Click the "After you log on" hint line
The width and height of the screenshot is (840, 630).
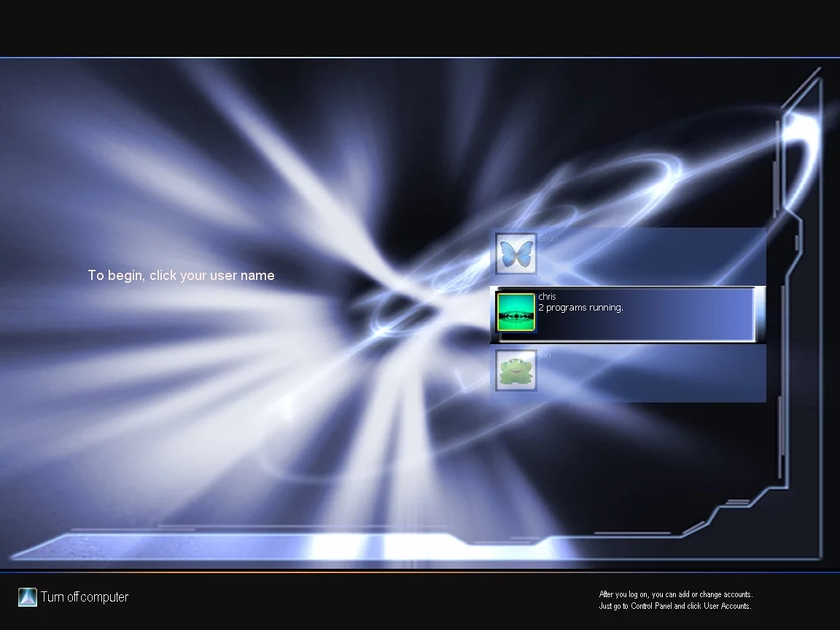tap(675, 594)
